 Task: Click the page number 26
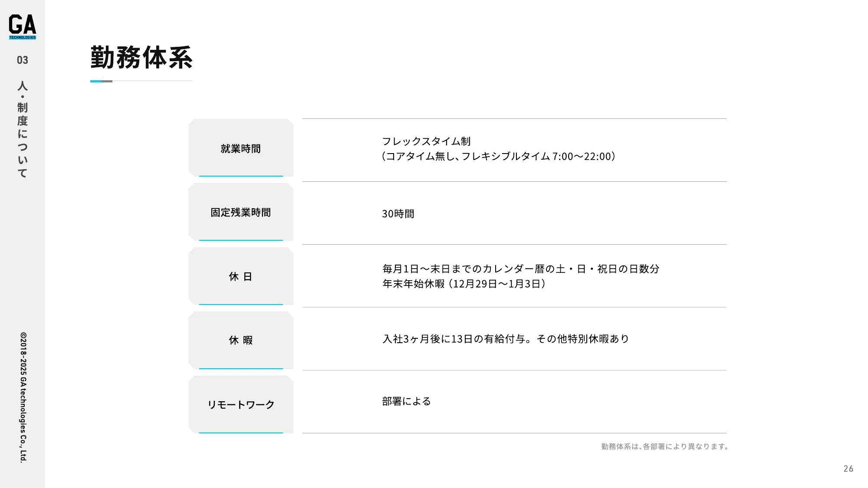[x=848, y=468]
